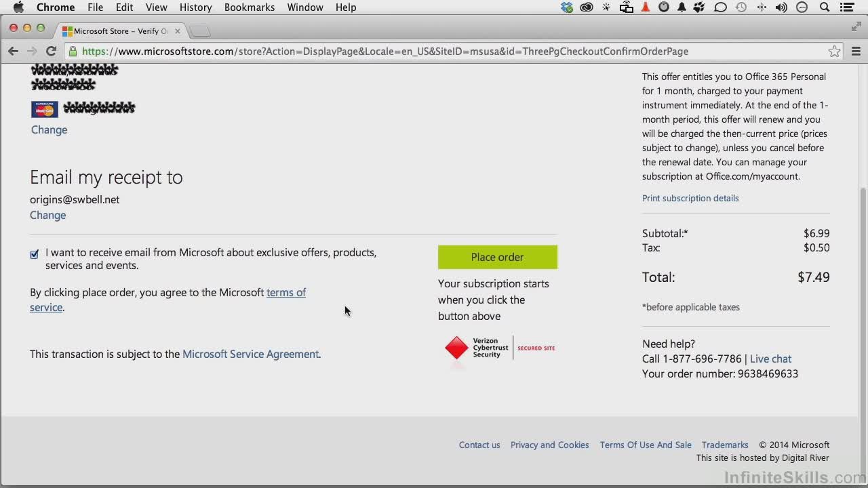Open the Chrome menu in menu bar
Image resolution: width=868 pixels, height=488 pixels.
point(56,7)
